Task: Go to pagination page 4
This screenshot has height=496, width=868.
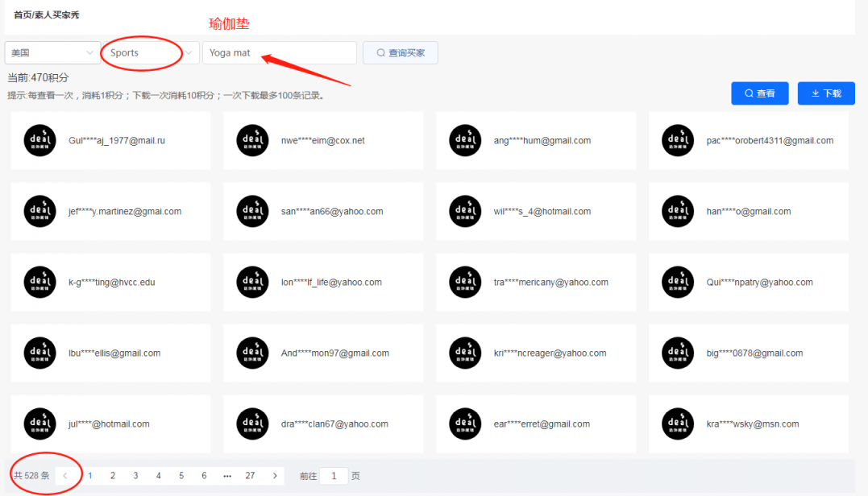Action: [158, 476]
